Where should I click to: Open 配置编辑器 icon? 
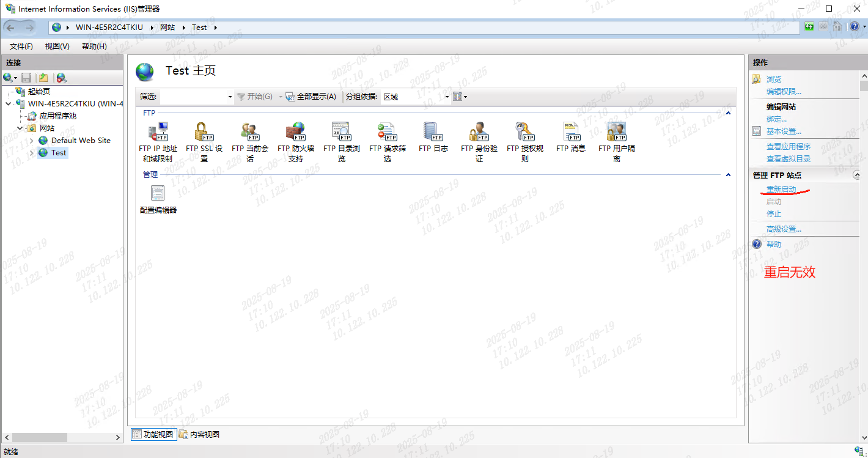(x=158, y=199)
